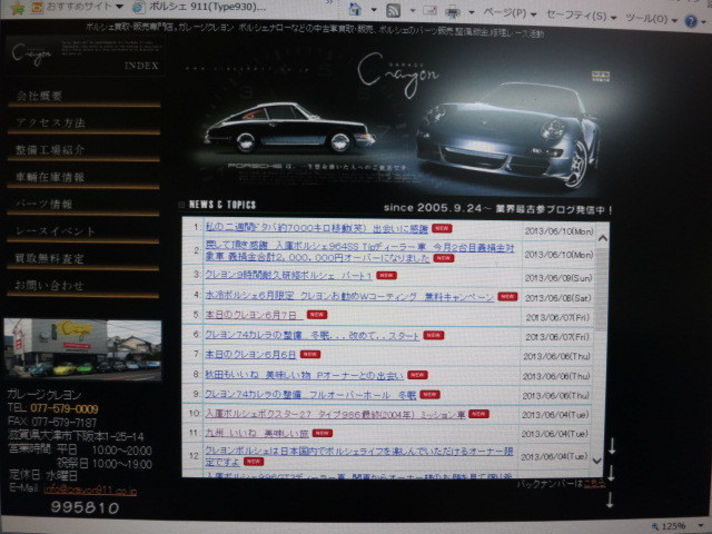Open the Help icon dropdown arrow
This screenshot has width=712, height=534.
706,21
